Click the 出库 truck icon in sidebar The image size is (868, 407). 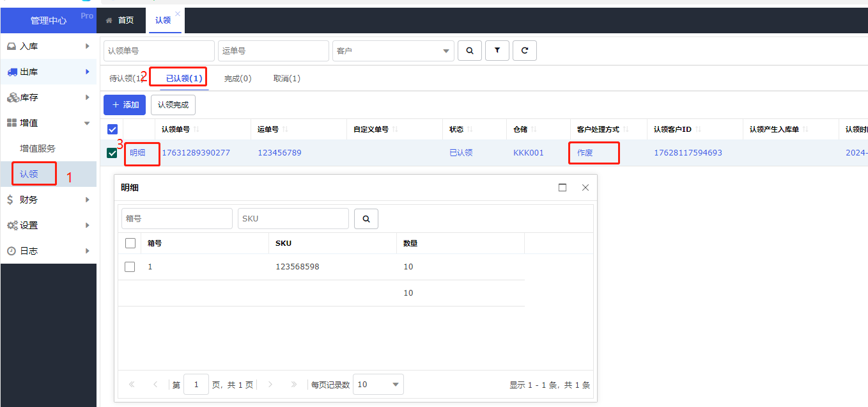pos(12,72)
